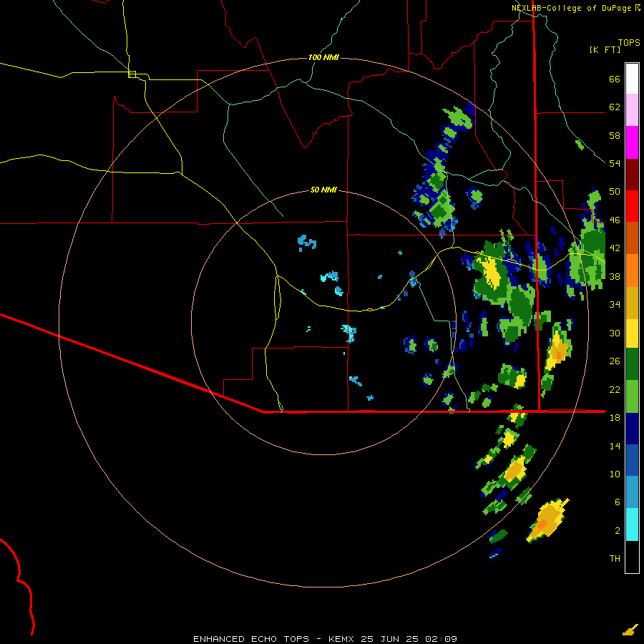The width and height of the screenshot is (644, 644).
Task: Click the black TH threshold swatch
Action: click(632, 557)
